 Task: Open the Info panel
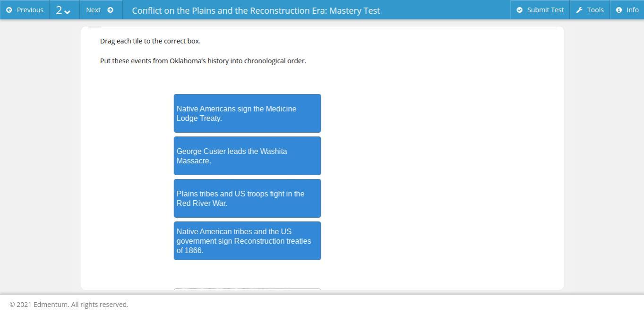point(627,10)
